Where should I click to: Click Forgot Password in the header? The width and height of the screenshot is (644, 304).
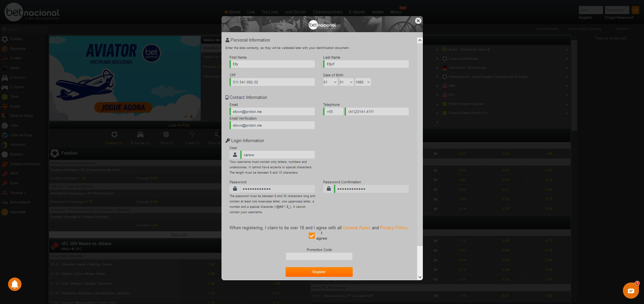pyautogui.click(x=619, y=17)
